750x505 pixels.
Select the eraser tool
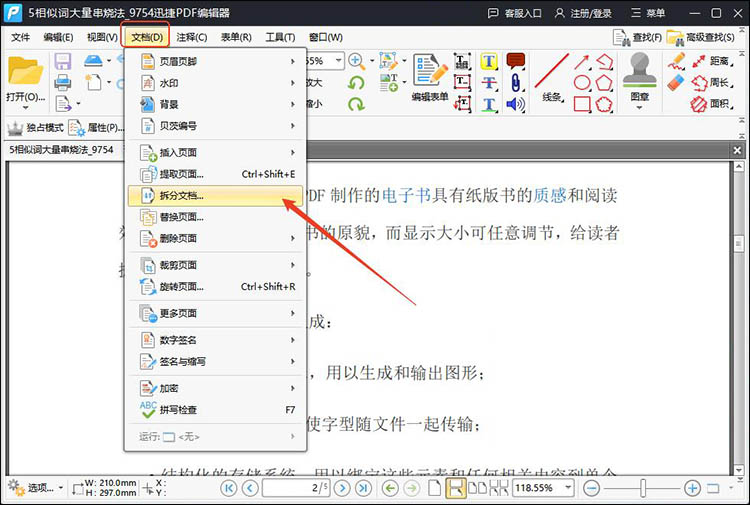(676, 82)
